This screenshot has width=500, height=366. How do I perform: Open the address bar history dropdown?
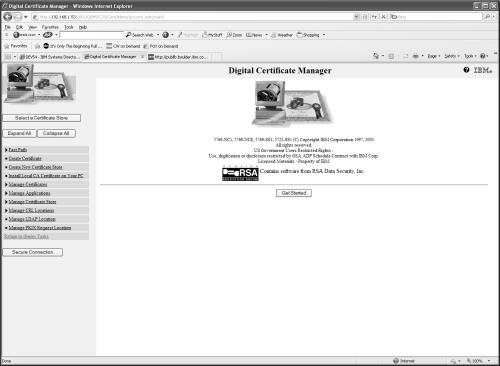[356, 17]
